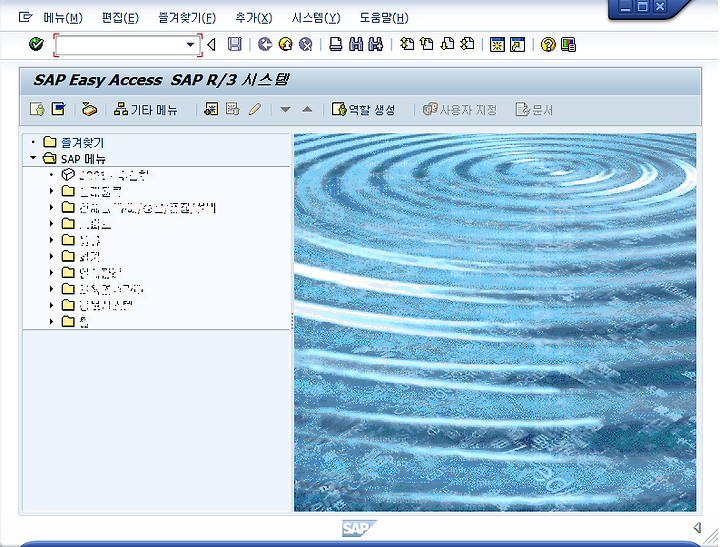Click the Find binoculars icon
Viewport: 720px width, 547px height.
356,45
